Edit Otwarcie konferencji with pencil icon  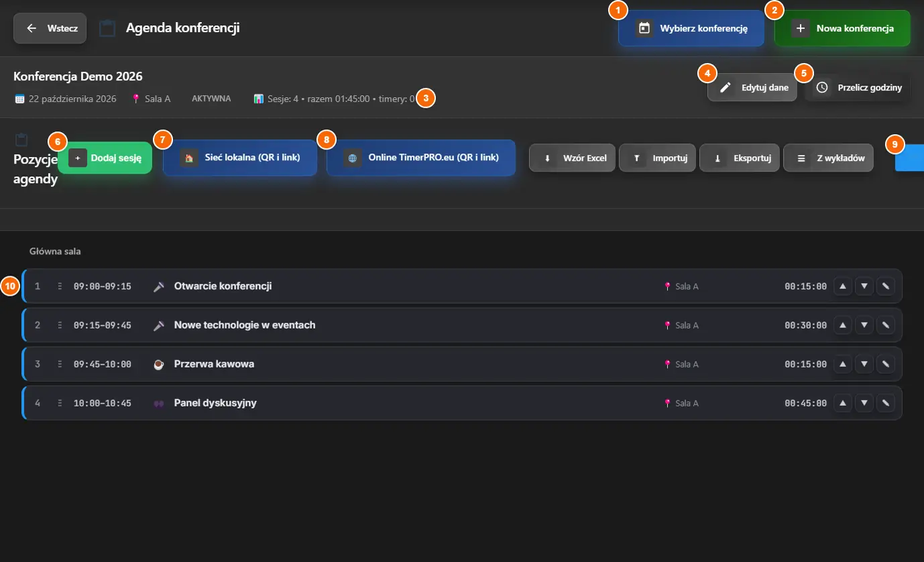coord(886,286)
